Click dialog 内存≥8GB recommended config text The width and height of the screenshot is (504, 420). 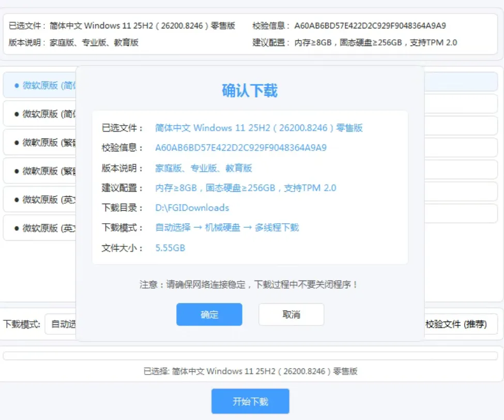[x=246, y=188]
